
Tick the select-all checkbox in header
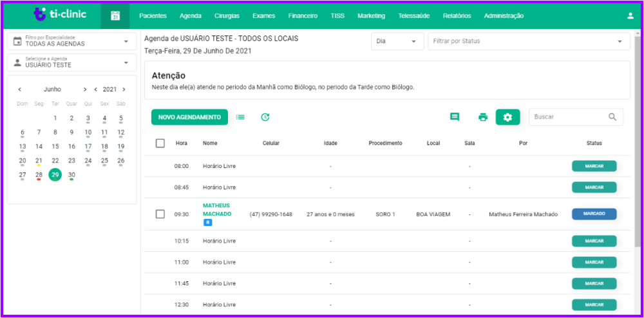click(160, 143)
